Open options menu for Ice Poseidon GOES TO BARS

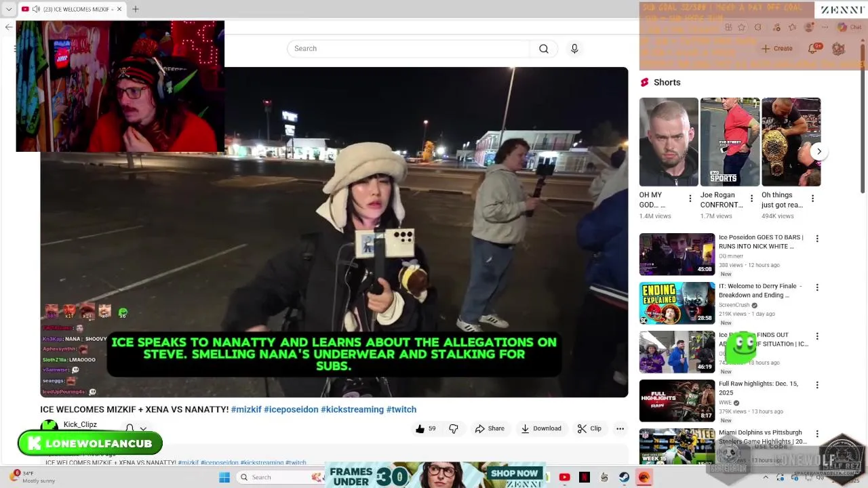click(817, 239)
